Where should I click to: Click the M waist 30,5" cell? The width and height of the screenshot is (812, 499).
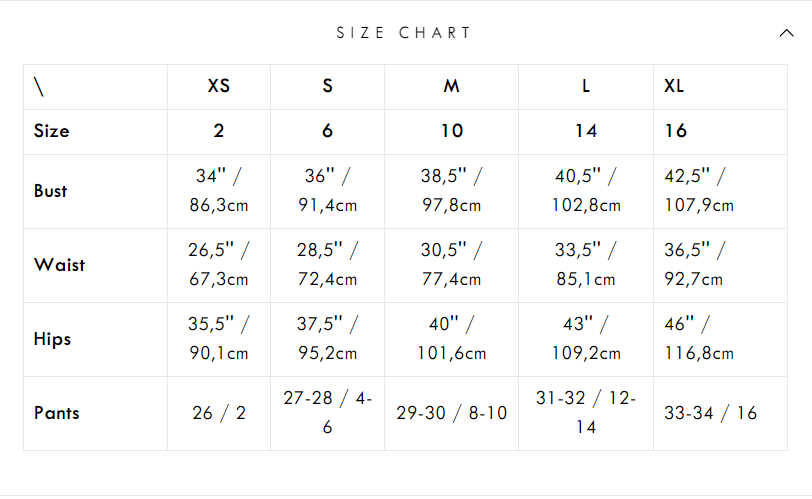[452, 265]
